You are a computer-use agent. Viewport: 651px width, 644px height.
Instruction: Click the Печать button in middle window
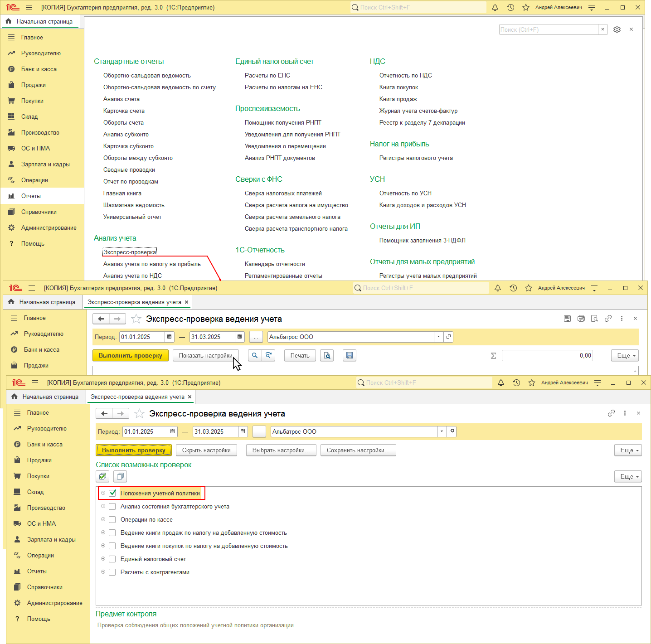tap(300, 355)
